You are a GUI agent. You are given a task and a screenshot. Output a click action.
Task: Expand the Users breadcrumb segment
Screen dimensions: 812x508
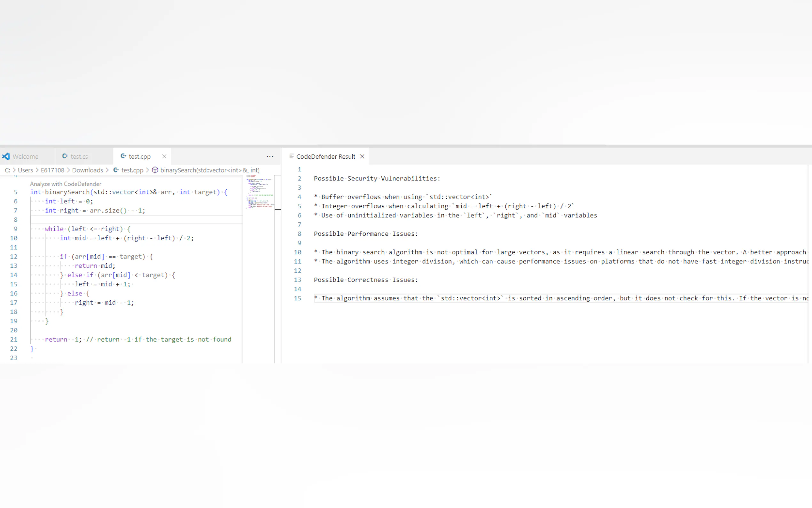point(25,170)
